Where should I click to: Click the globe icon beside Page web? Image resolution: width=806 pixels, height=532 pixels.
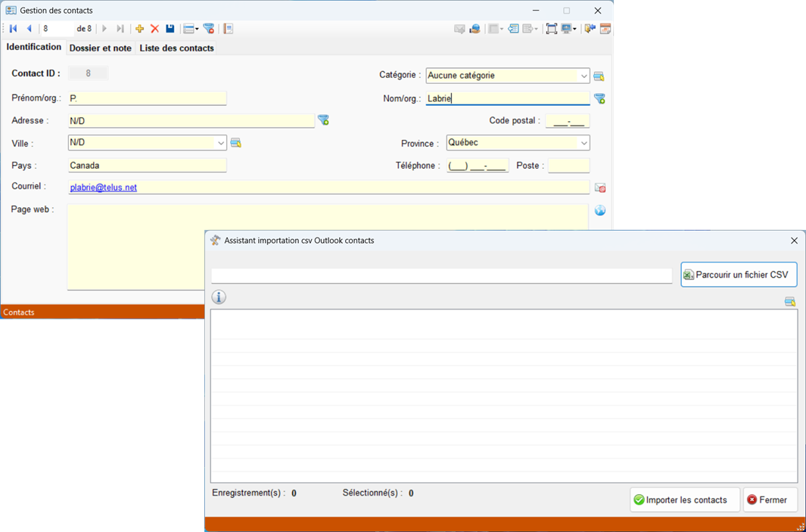(x=599, y=210)
